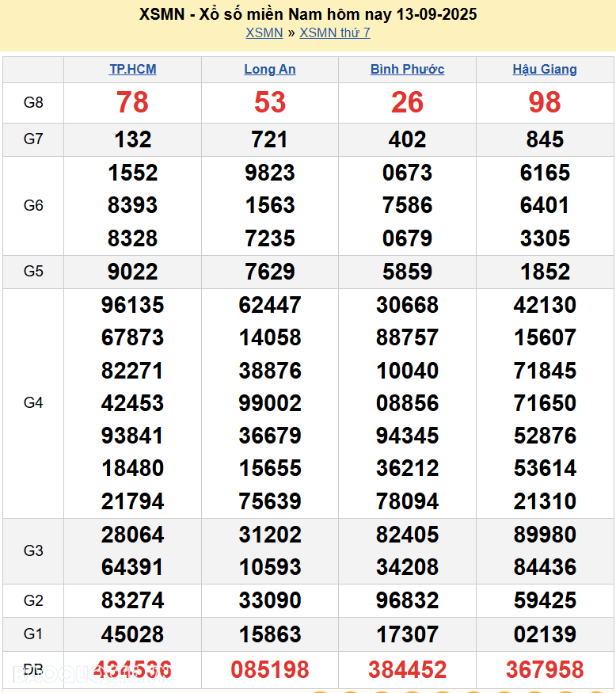The image size is (616, 693).
Task: Open the Bình Phước results link
Action: point(407,69)
